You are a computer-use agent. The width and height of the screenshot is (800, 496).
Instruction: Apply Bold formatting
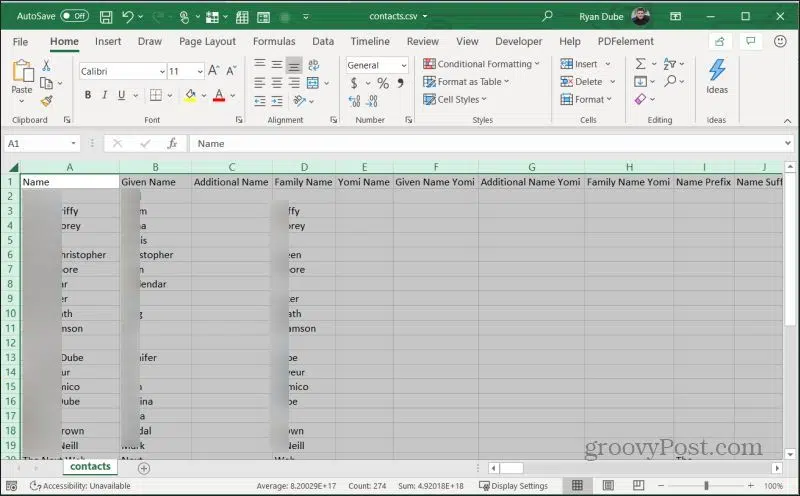pyautogui.click(x=88, y=95)
